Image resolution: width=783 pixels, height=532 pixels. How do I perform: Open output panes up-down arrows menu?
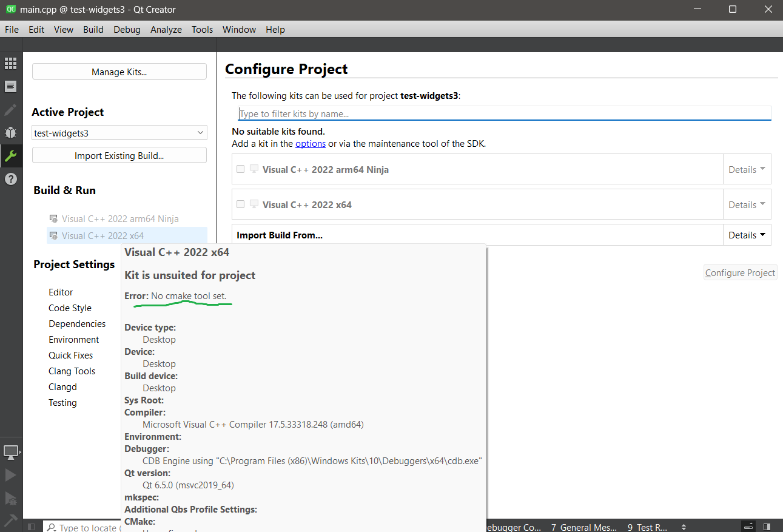[684, 527]
